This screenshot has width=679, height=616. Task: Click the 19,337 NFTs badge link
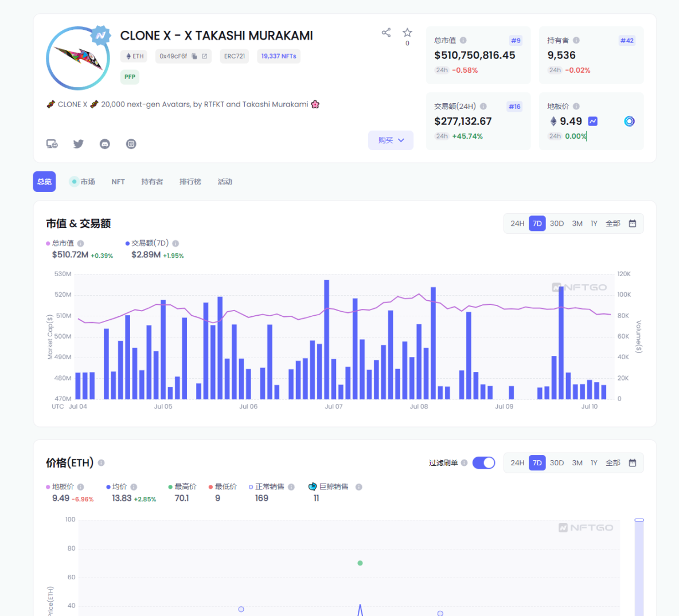pyautogui.click(x=279, y=56)
